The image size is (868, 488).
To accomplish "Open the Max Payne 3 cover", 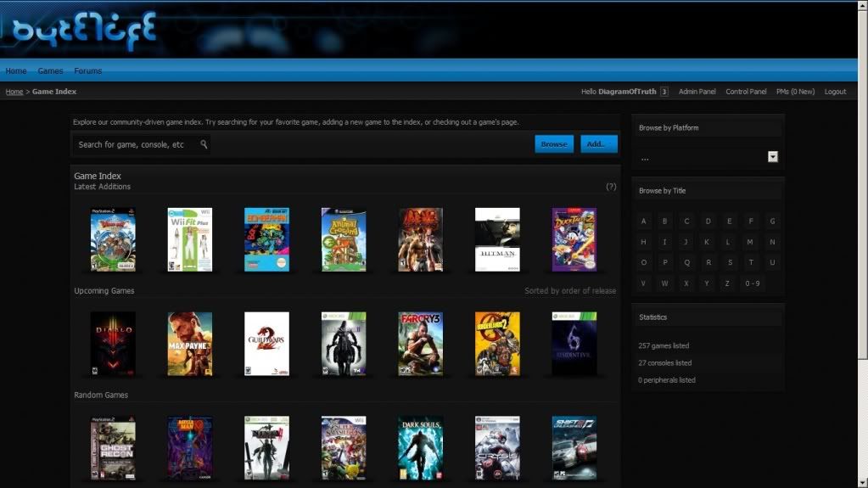I will point(190,344).
